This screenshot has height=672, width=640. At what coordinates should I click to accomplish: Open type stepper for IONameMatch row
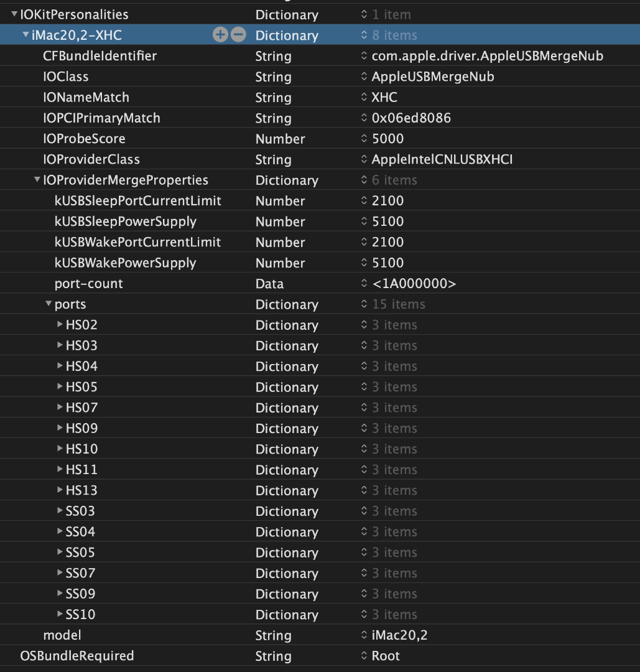click(364, 97)
